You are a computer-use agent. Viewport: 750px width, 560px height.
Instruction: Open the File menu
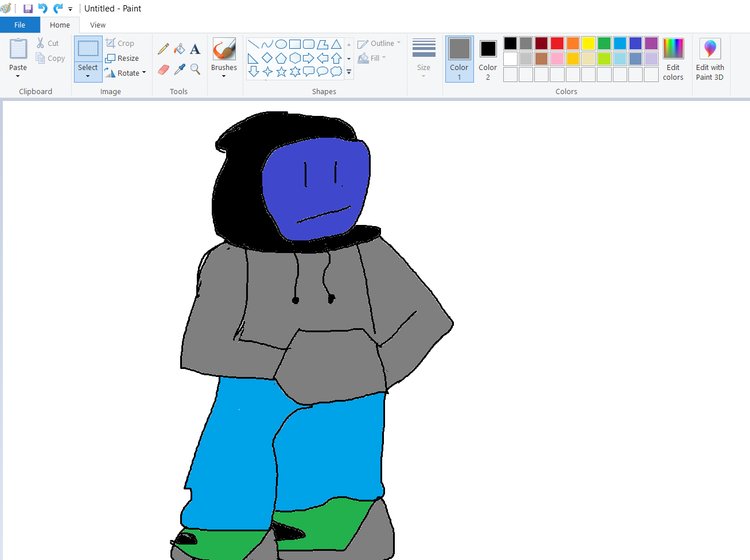pos(20,25)
